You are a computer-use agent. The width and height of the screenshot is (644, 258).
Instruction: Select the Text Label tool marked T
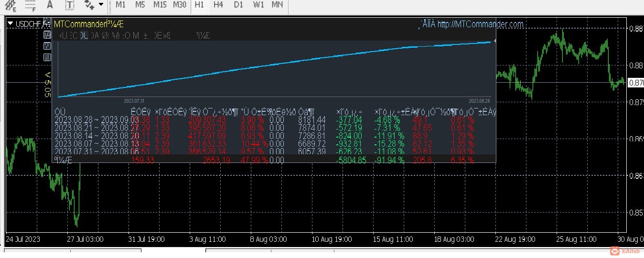[x=70, y=5]
